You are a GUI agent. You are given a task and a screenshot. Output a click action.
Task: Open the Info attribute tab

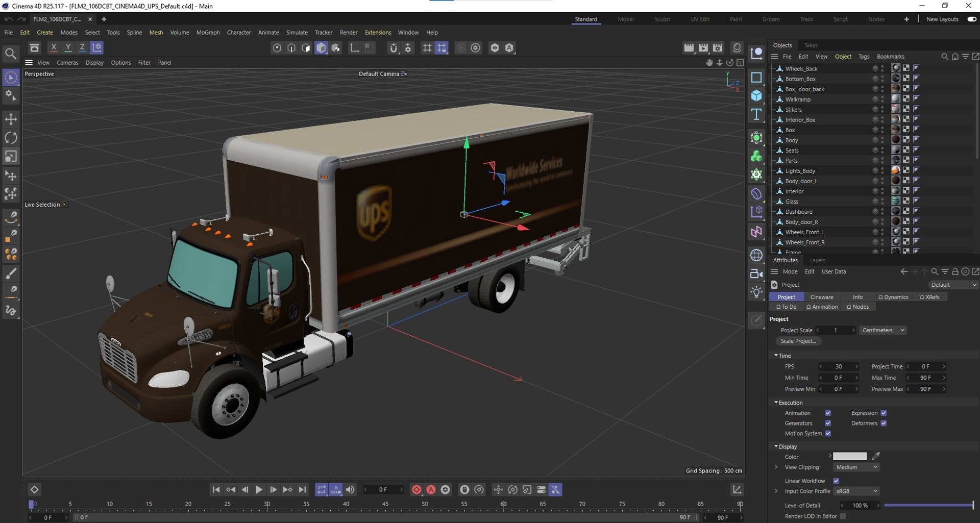click(857, 297)
